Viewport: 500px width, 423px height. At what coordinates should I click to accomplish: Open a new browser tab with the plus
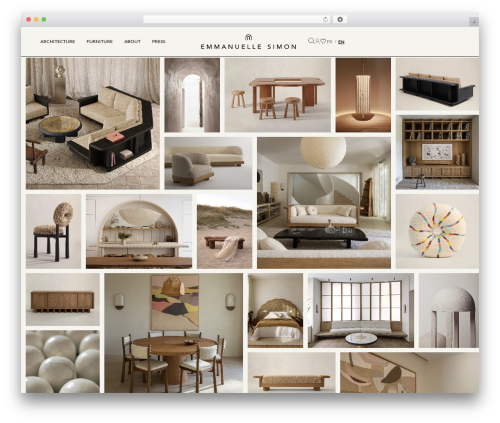pos(474,22)
